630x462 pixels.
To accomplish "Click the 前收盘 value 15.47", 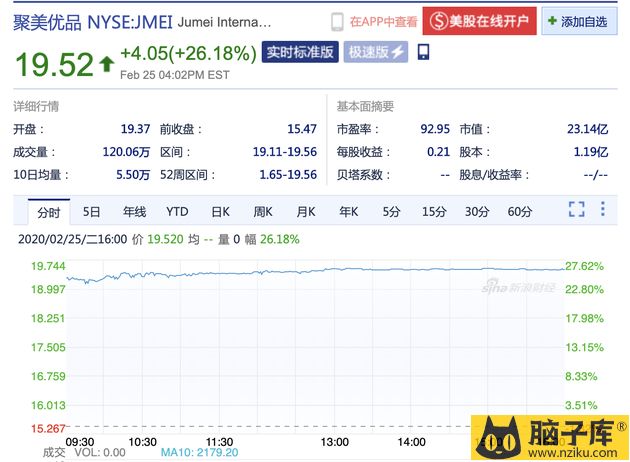I will click(x=302, y=129).
